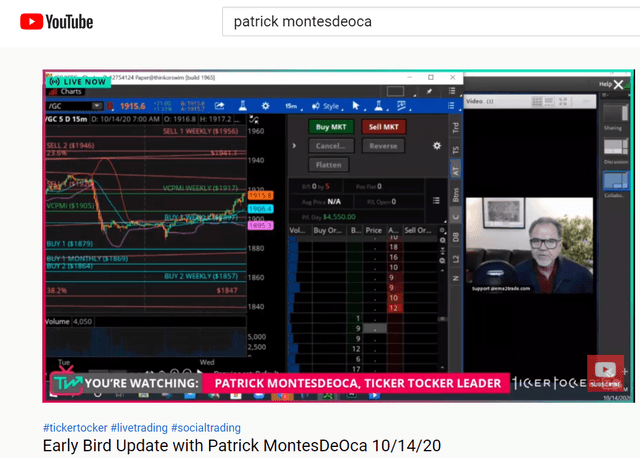Viewport: 640px width, 458px height.
Task: Open the #livetrading hashtag link
Action: tap(139, 427)
